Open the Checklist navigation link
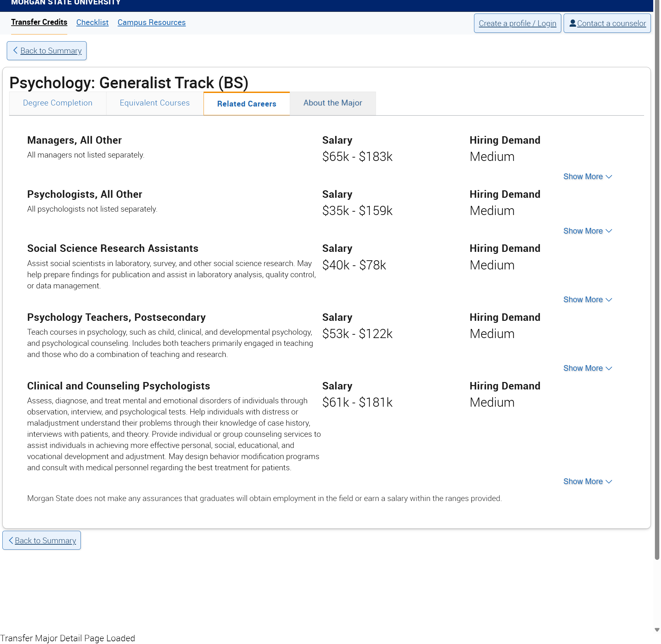 click(92, 23)
